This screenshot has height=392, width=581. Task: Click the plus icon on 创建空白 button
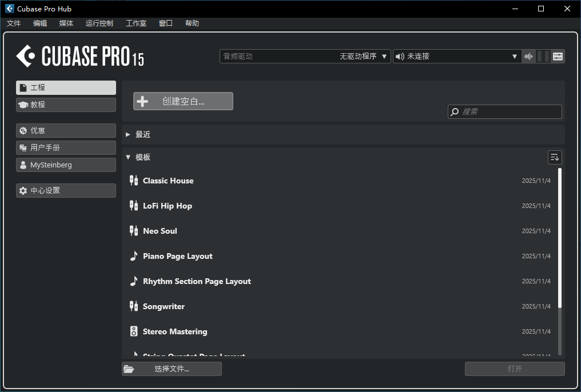(142, 101)
